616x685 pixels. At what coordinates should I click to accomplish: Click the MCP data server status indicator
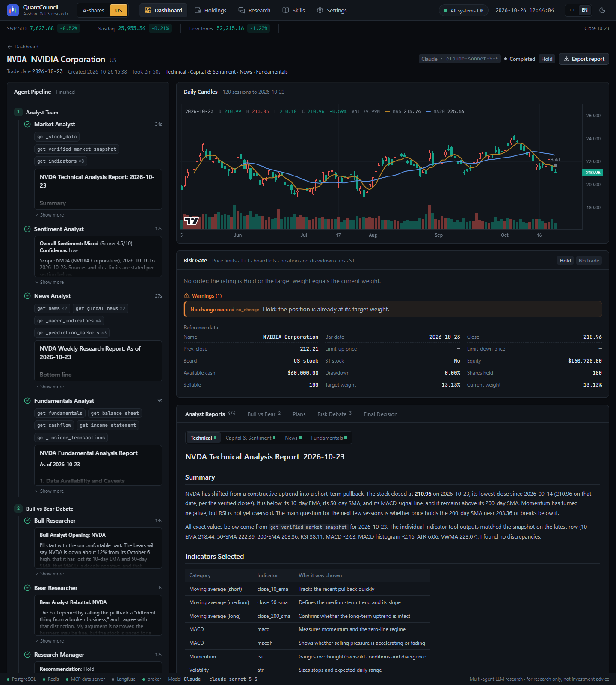[x=85, y=679]
